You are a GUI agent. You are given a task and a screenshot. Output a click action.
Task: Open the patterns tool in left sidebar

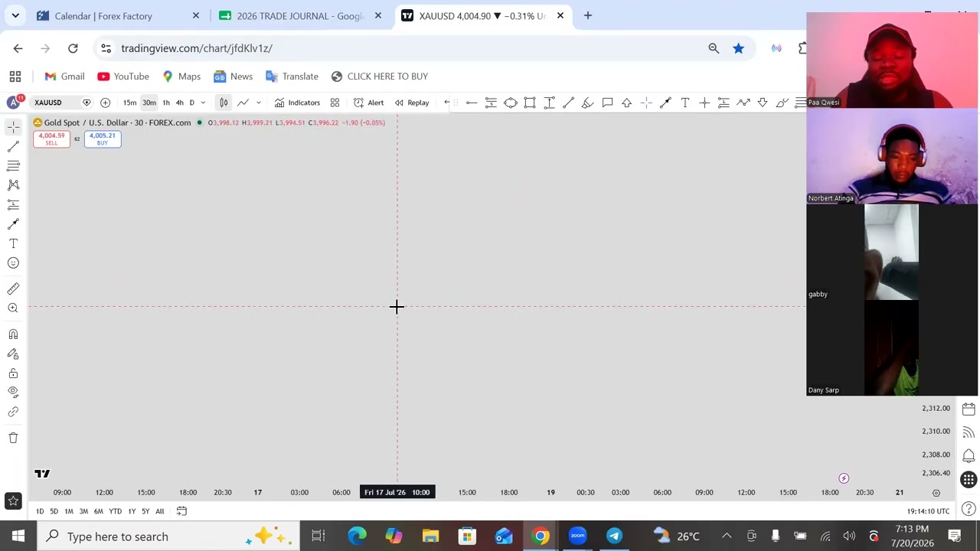pyautogui.click(x=13, y=184)
